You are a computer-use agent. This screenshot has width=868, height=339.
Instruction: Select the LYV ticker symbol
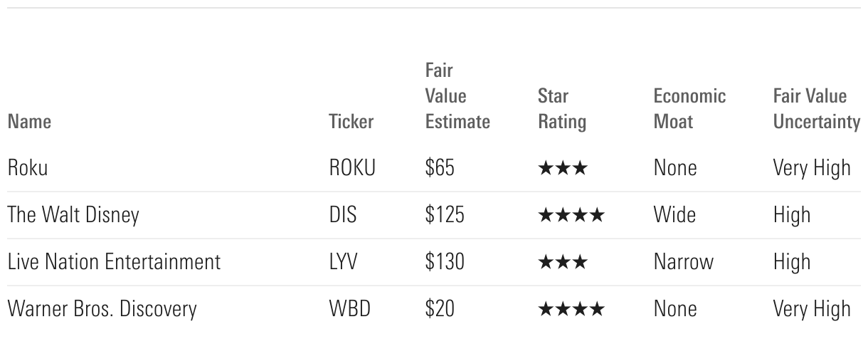click(x=344, y=262)
